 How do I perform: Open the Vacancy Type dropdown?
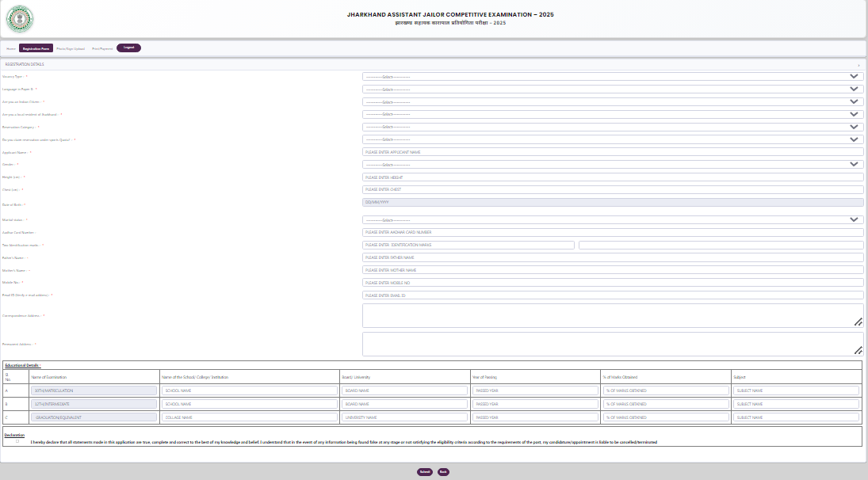(612, 77)
